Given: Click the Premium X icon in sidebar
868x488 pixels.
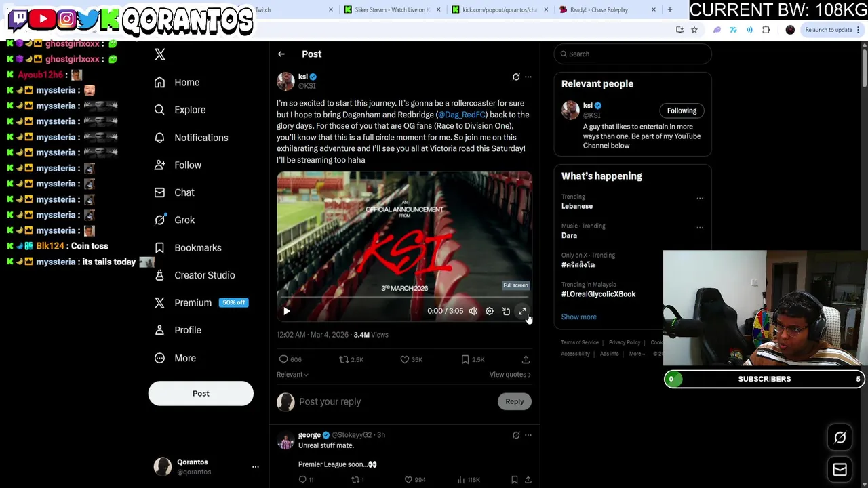Looking at the screenshot, I should 159,303.
